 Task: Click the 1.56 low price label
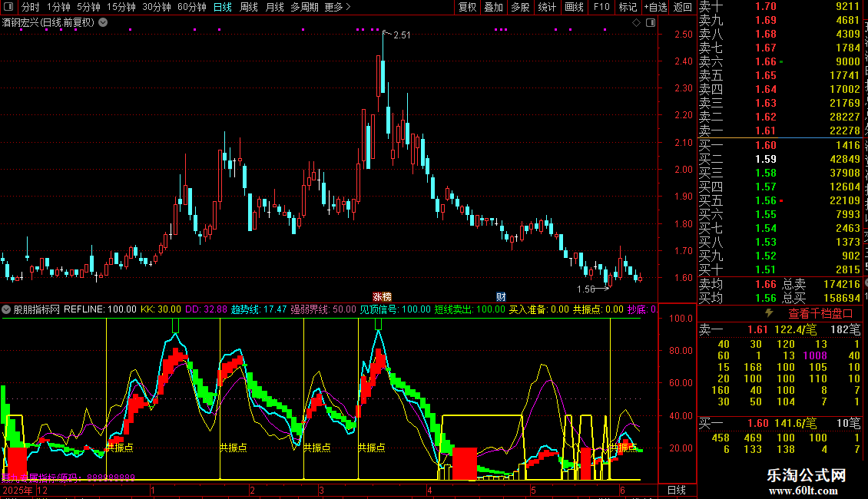(x=585, y=289)
